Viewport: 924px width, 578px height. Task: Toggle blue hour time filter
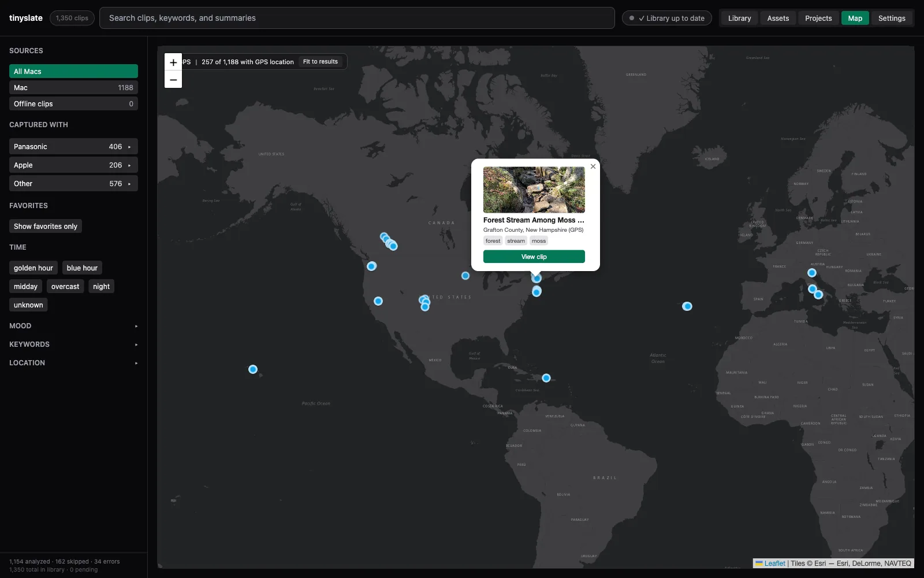82,268
